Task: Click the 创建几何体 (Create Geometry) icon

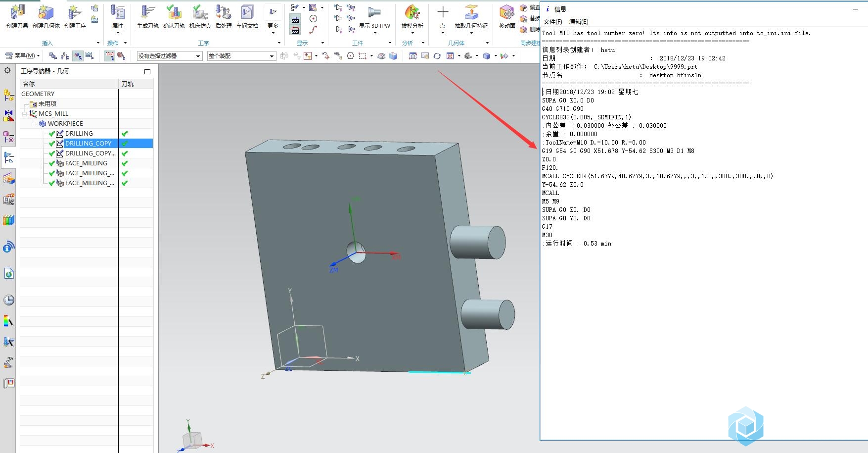Action: [46, 16]
